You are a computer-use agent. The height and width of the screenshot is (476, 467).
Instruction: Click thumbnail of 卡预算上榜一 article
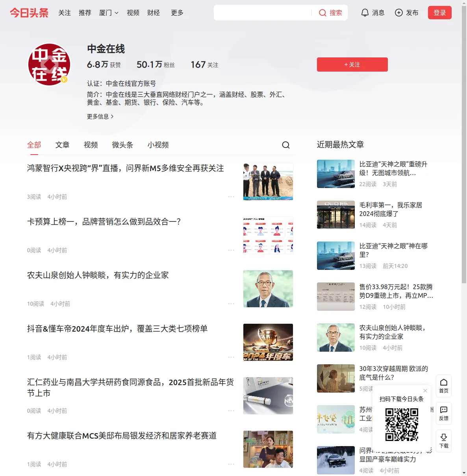(268, 235)
